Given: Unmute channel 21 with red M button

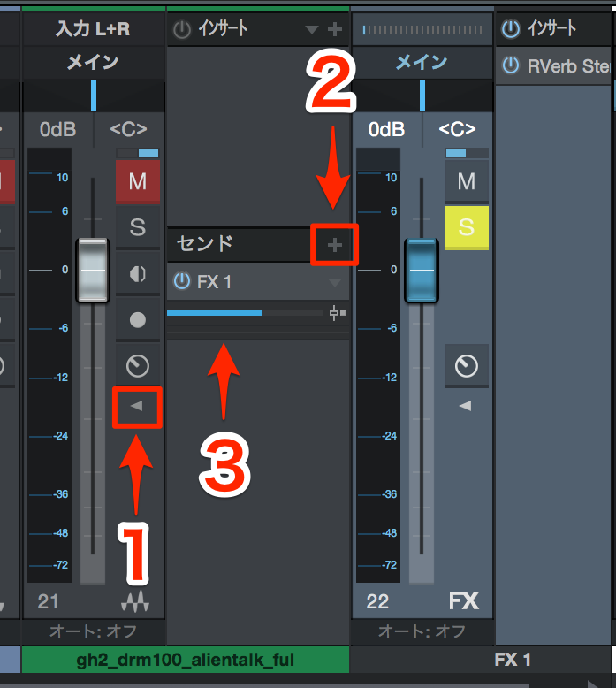Looking at the screenshot, I should coord(138,181).
